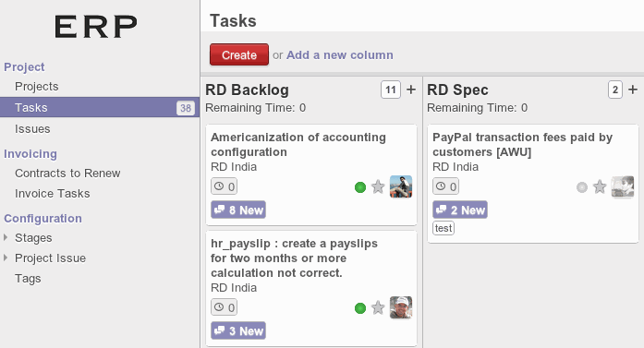This screenshot has height=348, width=644.
Task: Open 2 New messages badge
Action: pos(460,210)
